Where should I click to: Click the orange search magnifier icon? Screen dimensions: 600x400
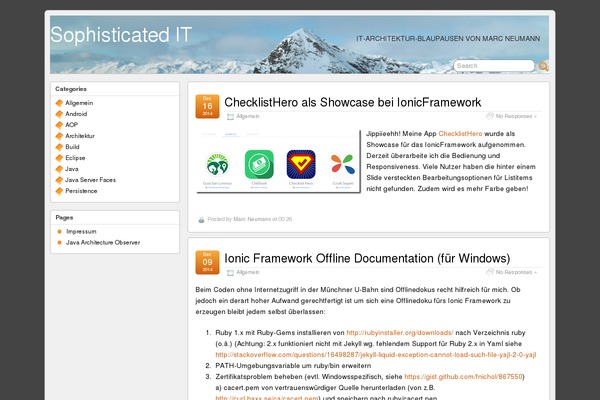coord(543,67)
